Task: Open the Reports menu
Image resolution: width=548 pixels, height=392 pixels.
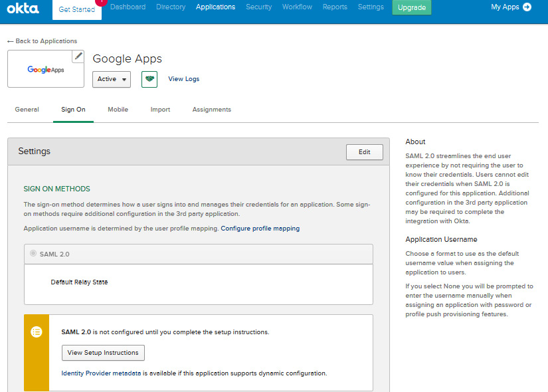Action: 335,7
